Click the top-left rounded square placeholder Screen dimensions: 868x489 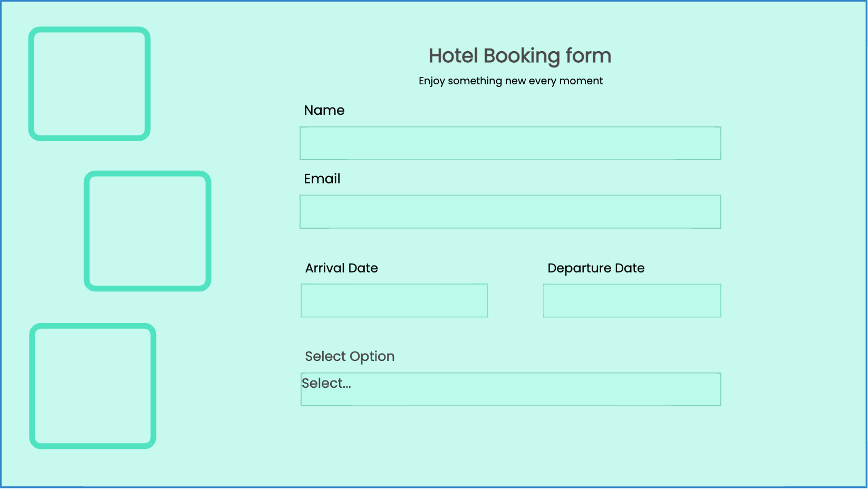[x=89, y=84]
